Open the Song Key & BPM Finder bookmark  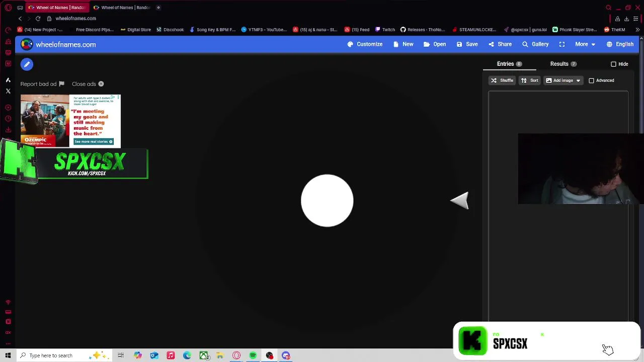[212, 30]
